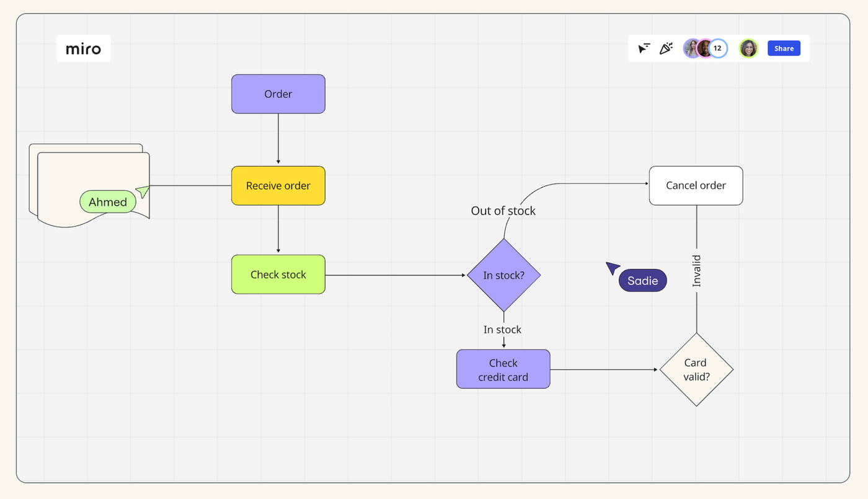Select the purple Order box

278,94
